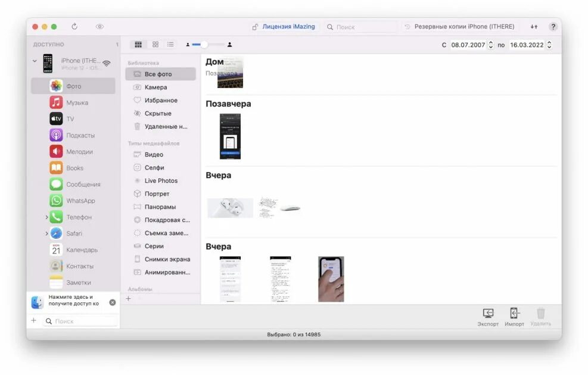
Task: Click the refresh icon in title bar
Action: [x=74, y=27]
